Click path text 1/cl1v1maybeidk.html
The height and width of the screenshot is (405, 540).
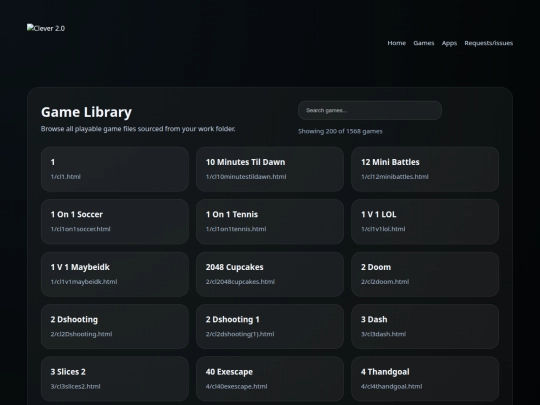pyautogui.click(x=84, y=282)
